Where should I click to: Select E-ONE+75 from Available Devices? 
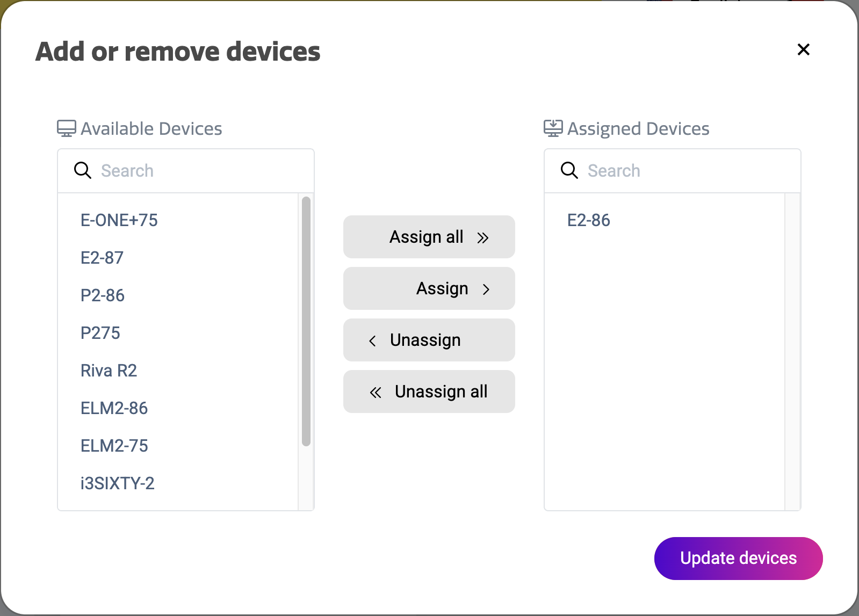click(x=119, y=220)
